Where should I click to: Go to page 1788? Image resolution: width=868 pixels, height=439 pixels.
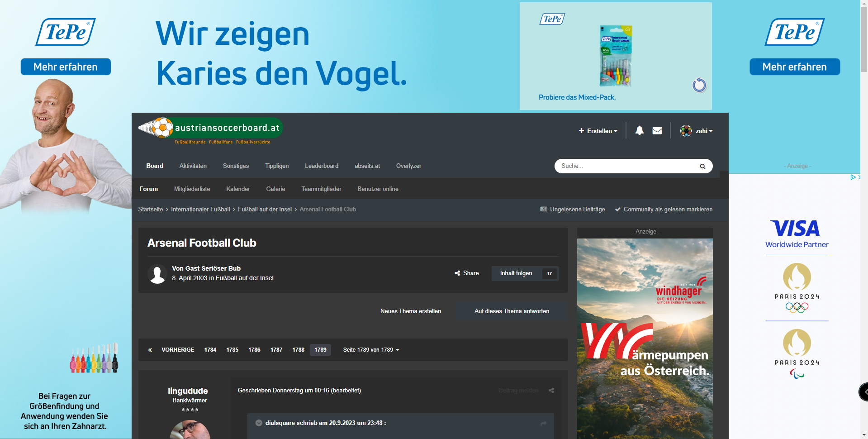[x=299, y=350]
